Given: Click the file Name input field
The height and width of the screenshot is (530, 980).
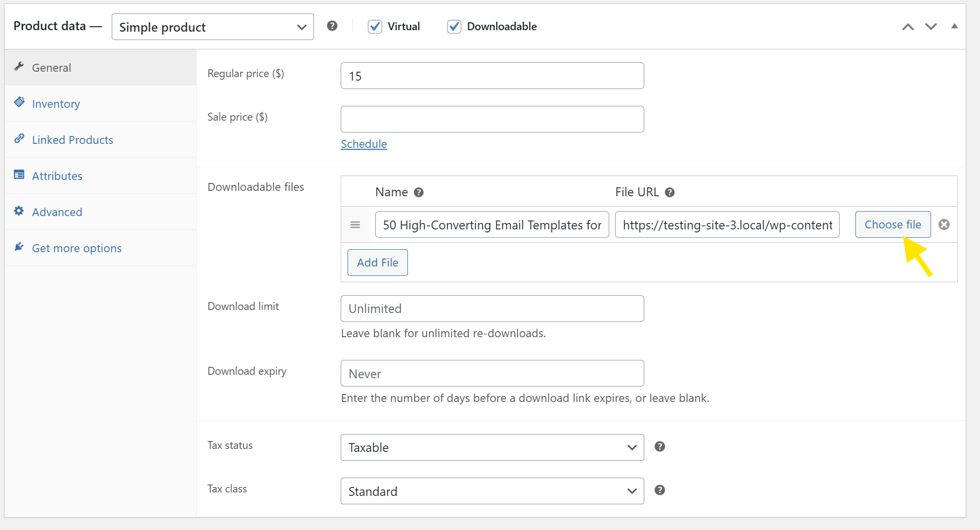Looking at the screenshot, I should tap(492, 224).
